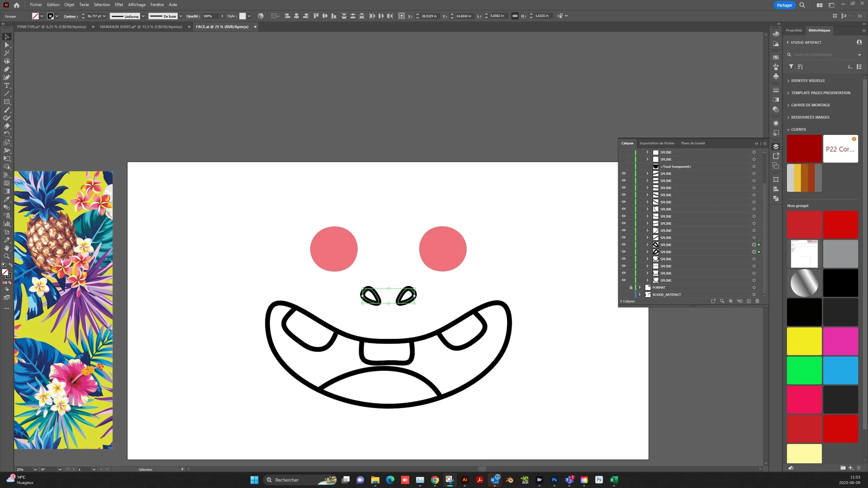Choose the Hand tool
This screenshot has width=868, height=488.
point(7,248)
